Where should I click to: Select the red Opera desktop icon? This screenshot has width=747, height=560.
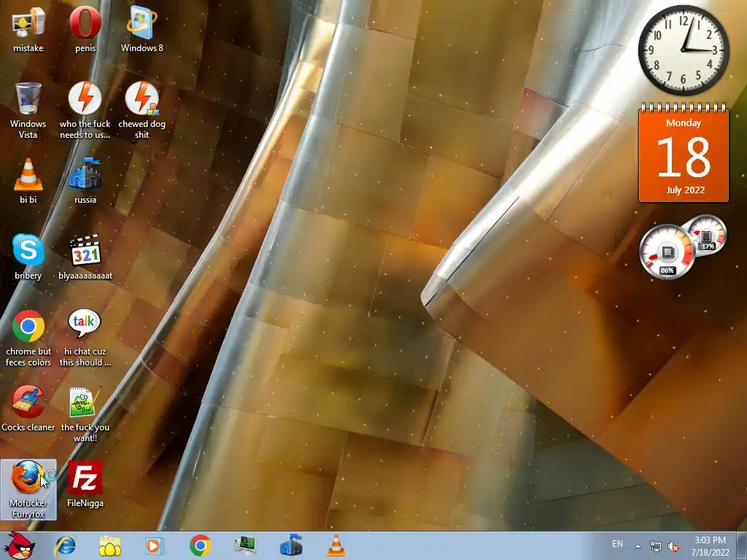85,23
